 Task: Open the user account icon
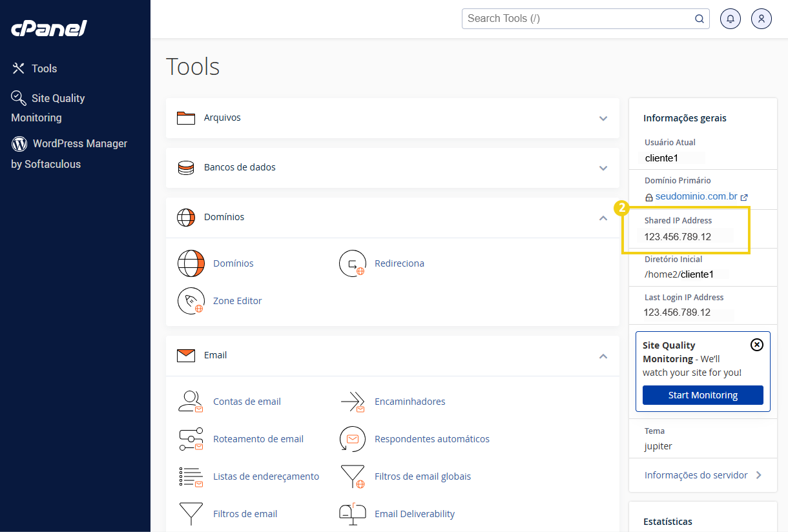point(762,18)
